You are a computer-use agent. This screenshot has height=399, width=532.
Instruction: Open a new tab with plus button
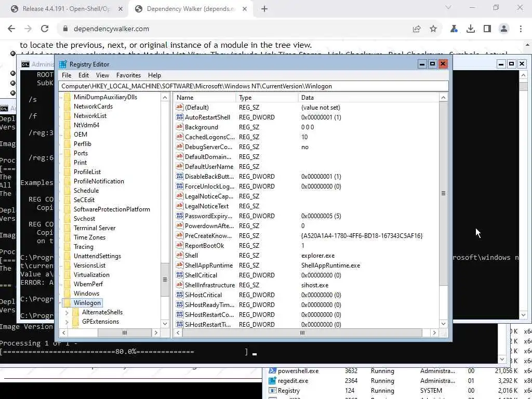tap(264, 9)
